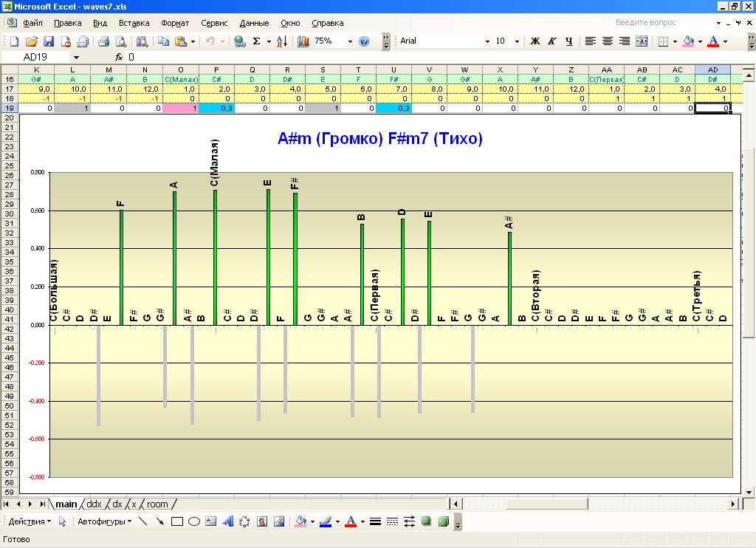Toggle Underline Ч formatting
Image resolution: width=756 pixels, height=548 pixels.
coord(569,41)
